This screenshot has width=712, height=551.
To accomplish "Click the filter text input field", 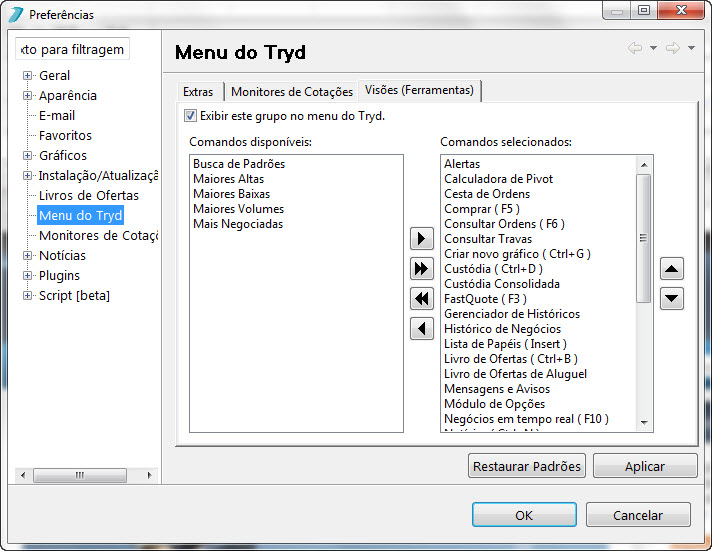I will point(73,49).
